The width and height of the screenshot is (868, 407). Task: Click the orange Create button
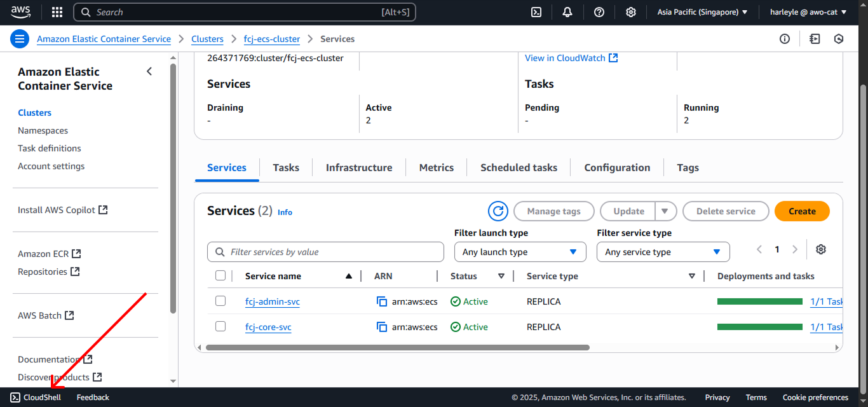pyautogui.click(x=802, y=211)
